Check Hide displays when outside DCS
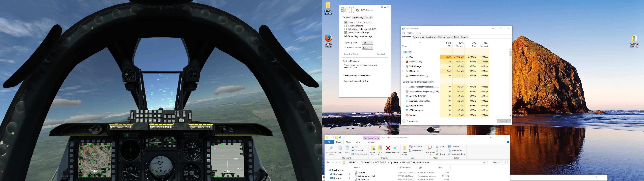 click(x=345, y=29)
